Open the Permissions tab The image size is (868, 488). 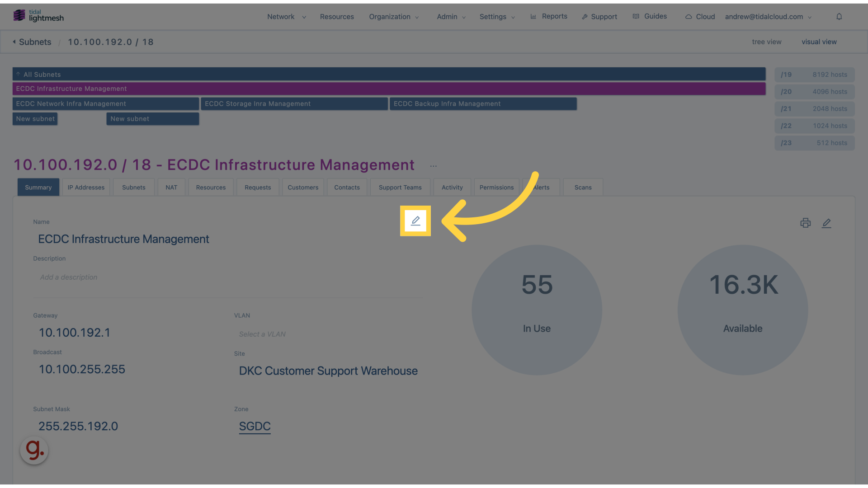[x=496, y=187]
